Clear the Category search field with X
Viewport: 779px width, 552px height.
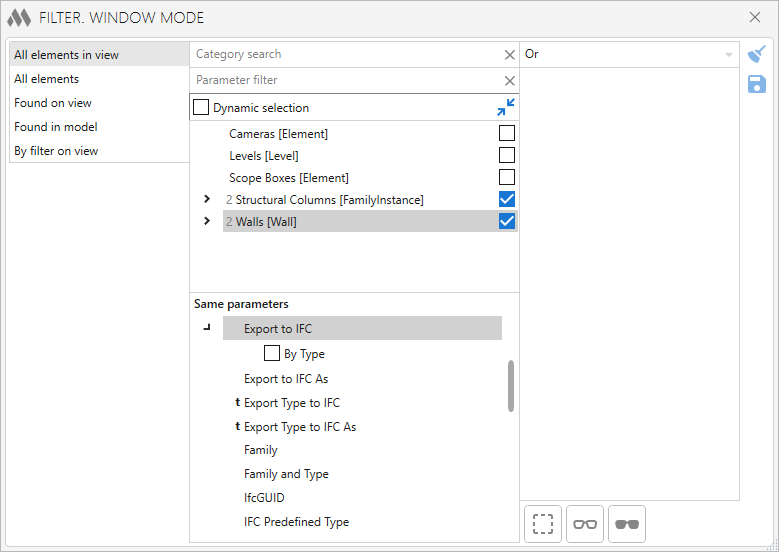[510, 55]
